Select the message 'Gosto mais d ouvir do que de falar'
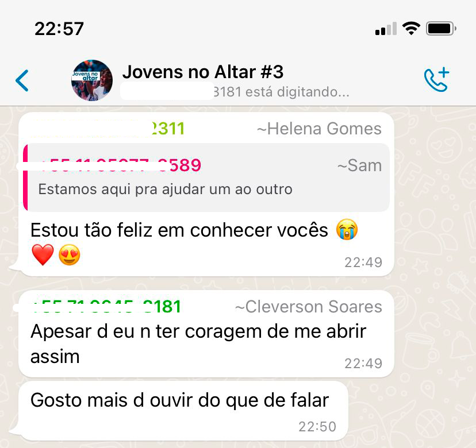 click(x=183, y=411)
